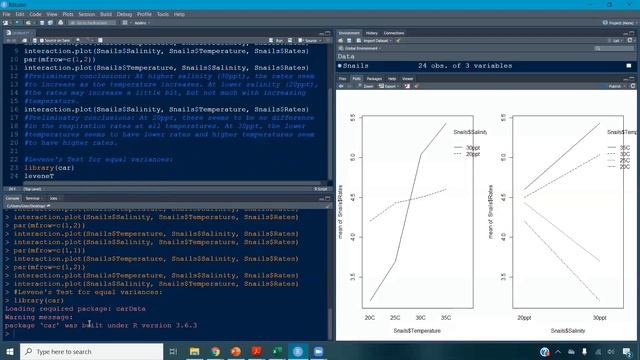Open the Debug menu
Screen dimensions: 640x360
point(124,14)
